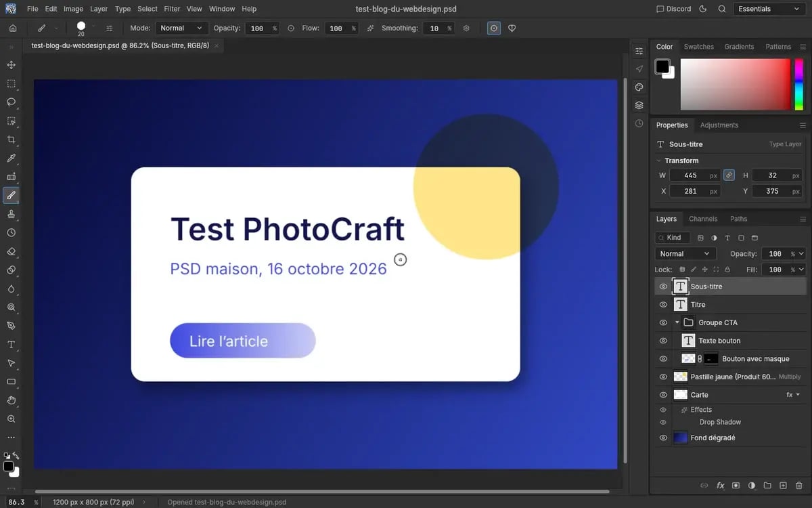Hide the Carte layer
The height and width of the screenshot is (508, 812).
[663, 395]
